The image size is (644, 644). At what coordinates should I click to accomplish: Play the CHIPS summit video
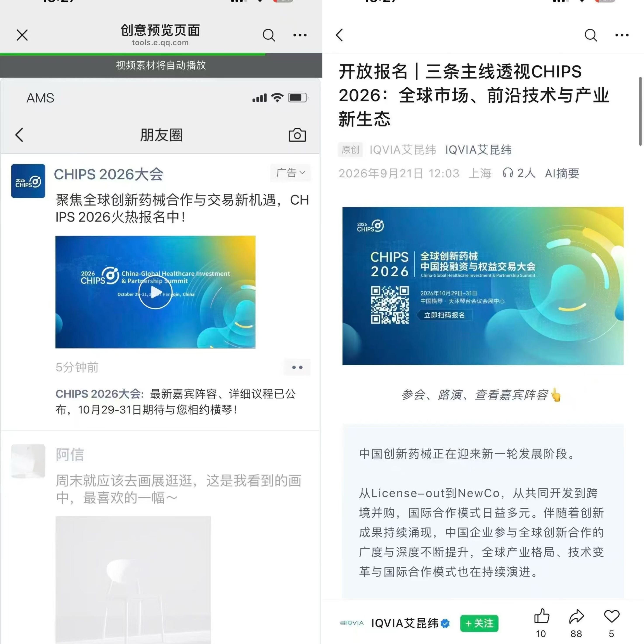(x=155, y=292)
